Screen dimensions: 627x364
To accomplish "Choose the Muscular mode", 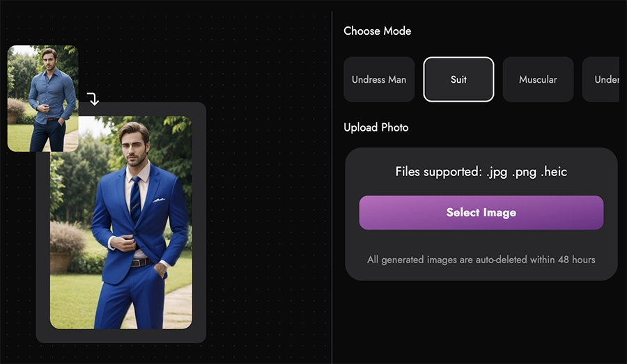I will pos(538,79).
